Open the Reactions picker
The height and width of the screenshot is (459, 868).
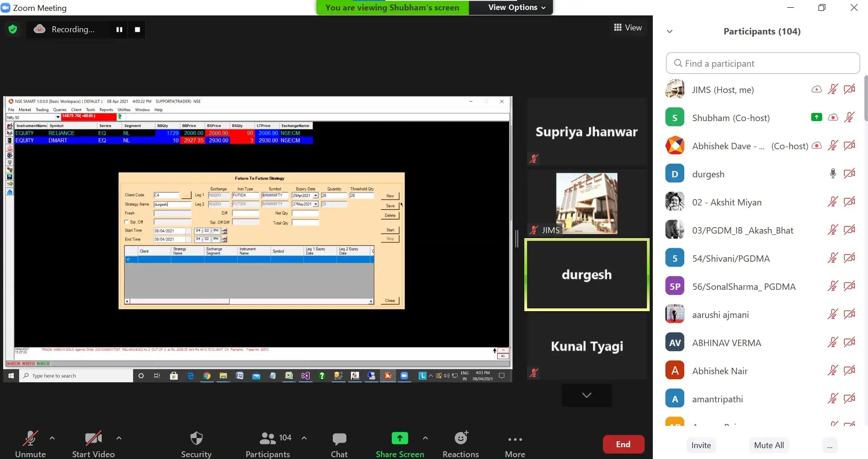460,444
